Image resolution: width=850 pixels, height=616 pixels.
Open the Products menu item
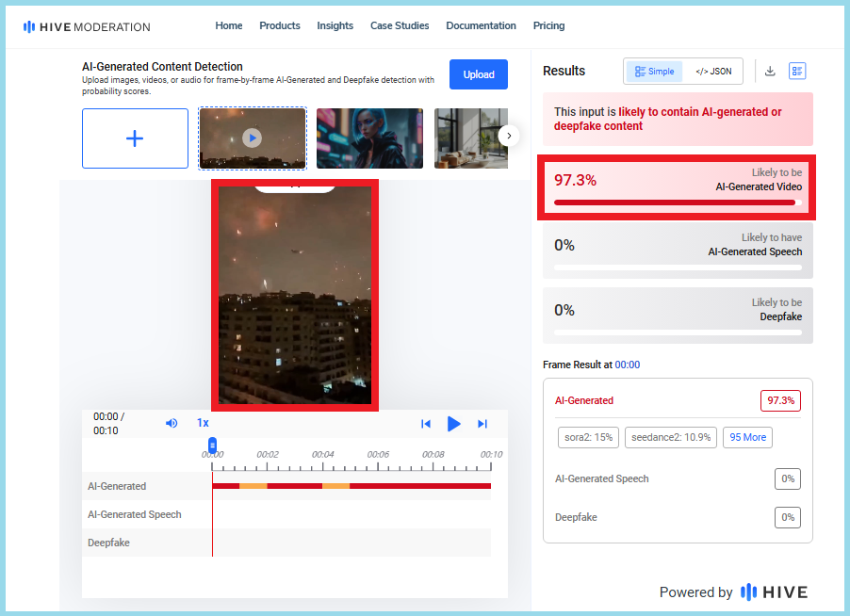(x=280, y=26)
